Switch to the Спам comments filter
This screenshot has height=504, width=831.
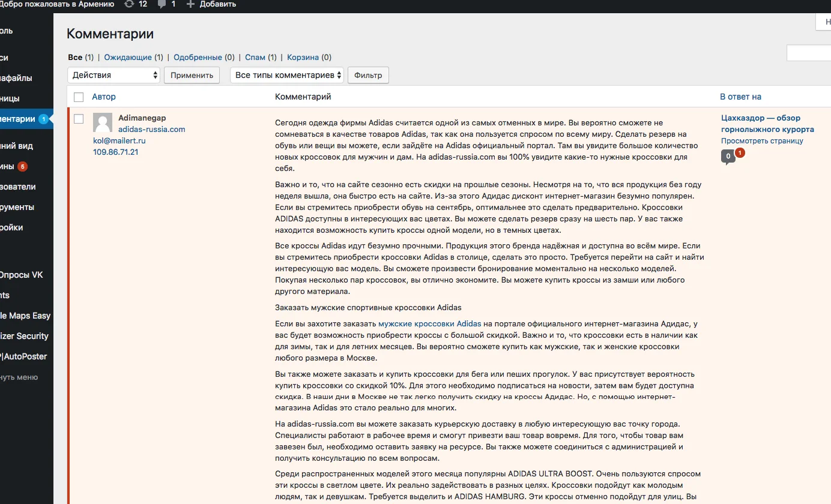pyautogui.click(x=255, y=58)
